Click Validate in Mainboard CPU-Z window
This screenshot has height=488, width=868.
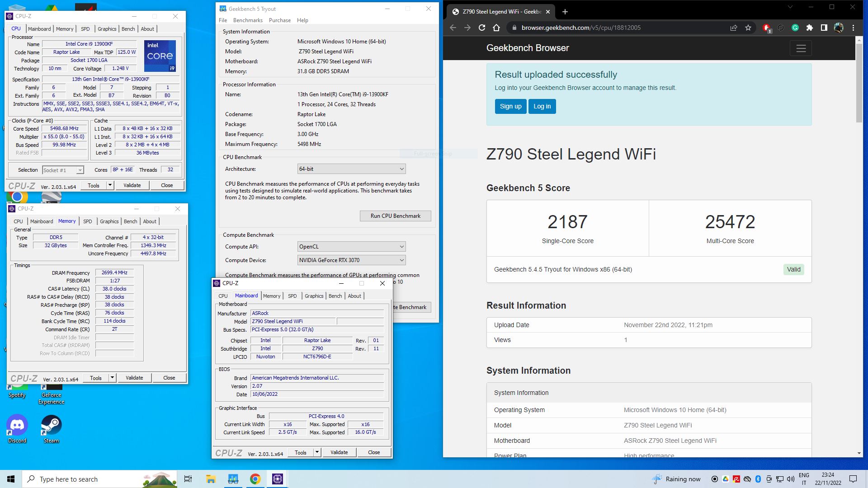339,452
